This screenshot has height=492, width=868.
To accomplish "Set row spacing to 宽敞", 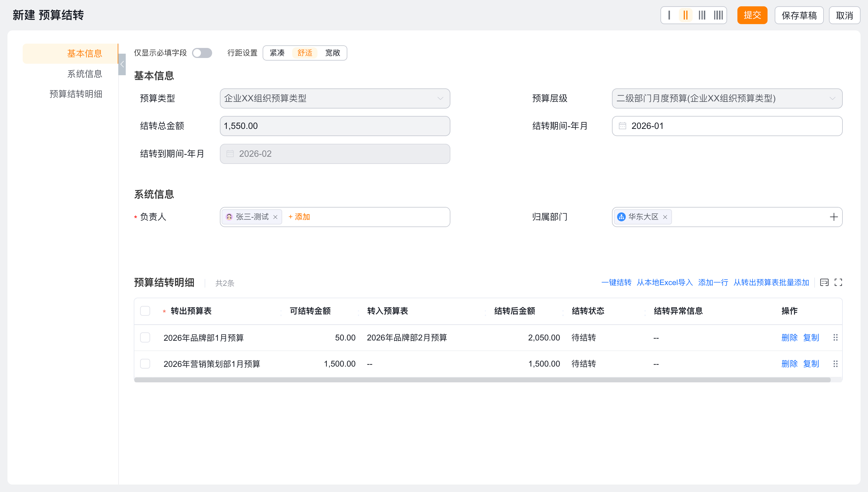I will (x=332, y=53).
